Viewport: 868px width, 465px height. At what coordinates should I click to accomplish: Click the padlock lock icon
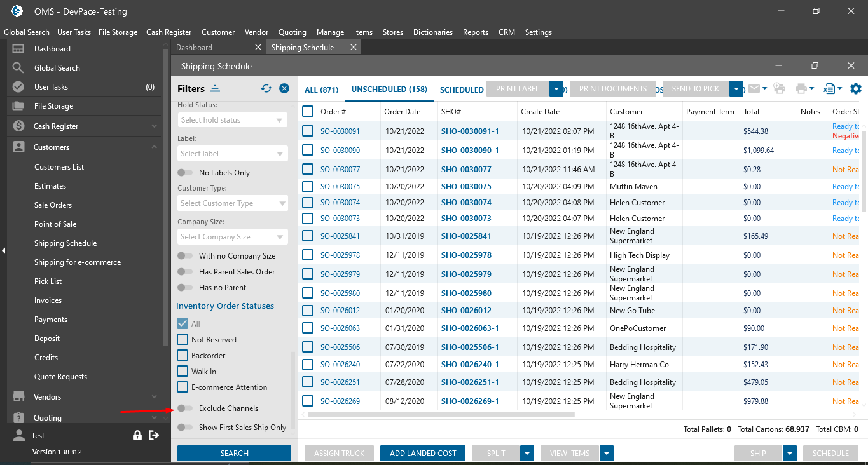click(x=137, y=435)
